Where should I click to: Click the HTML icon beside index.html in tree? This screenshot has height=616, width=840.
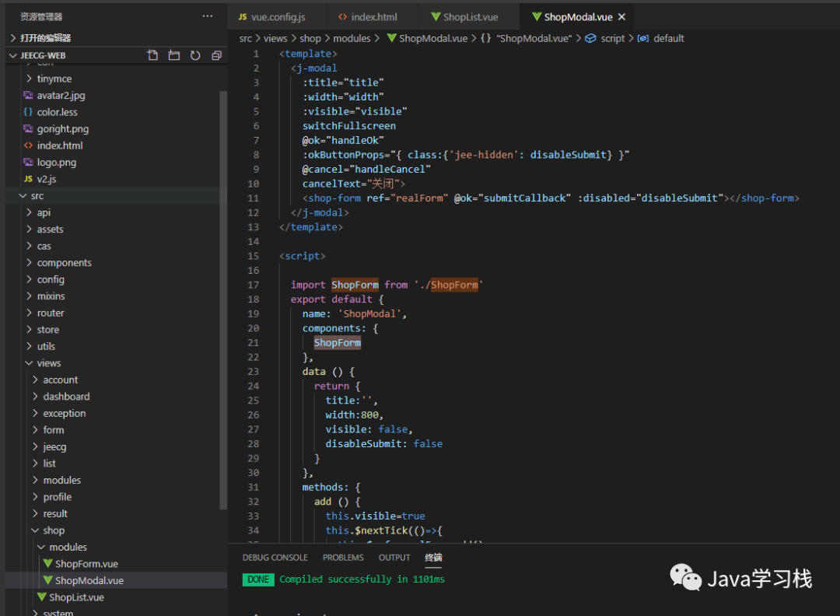(x=29, y=145)
